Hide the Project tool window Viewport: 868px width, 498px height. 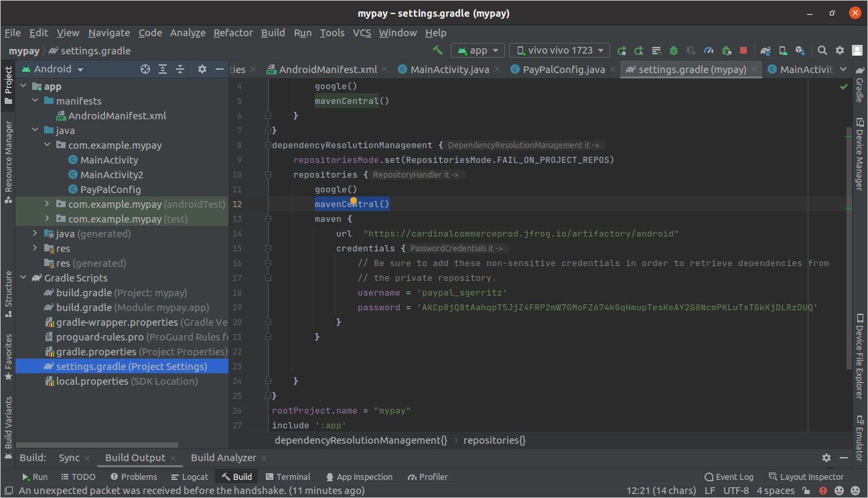pos(219,69)
